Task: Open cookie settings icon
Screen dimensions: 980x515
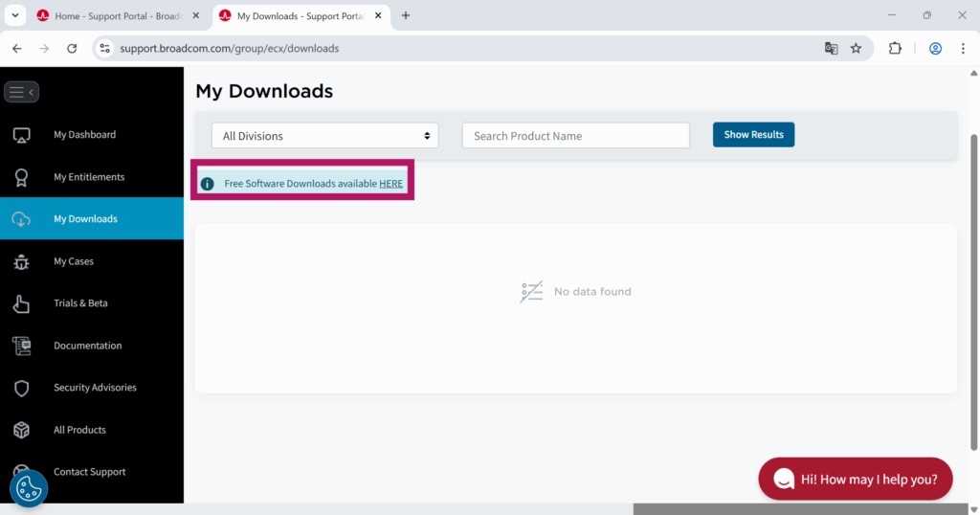Action: click(29, 489)
